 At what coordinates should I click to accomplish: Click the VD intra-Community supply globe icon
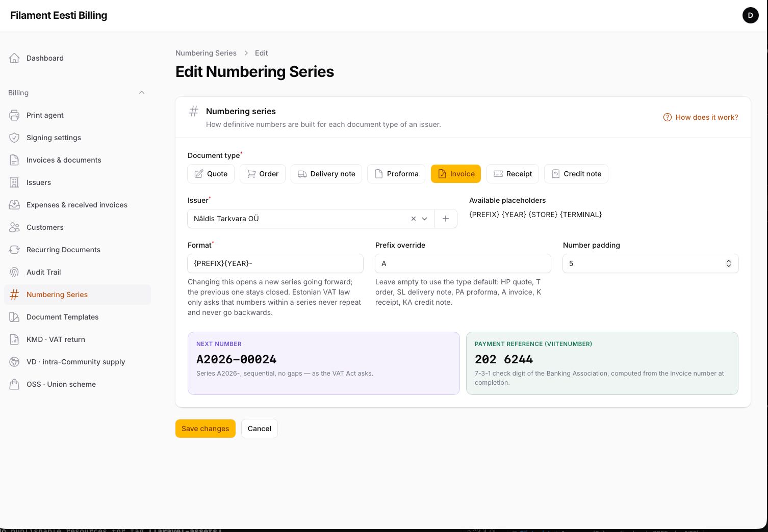14,362
